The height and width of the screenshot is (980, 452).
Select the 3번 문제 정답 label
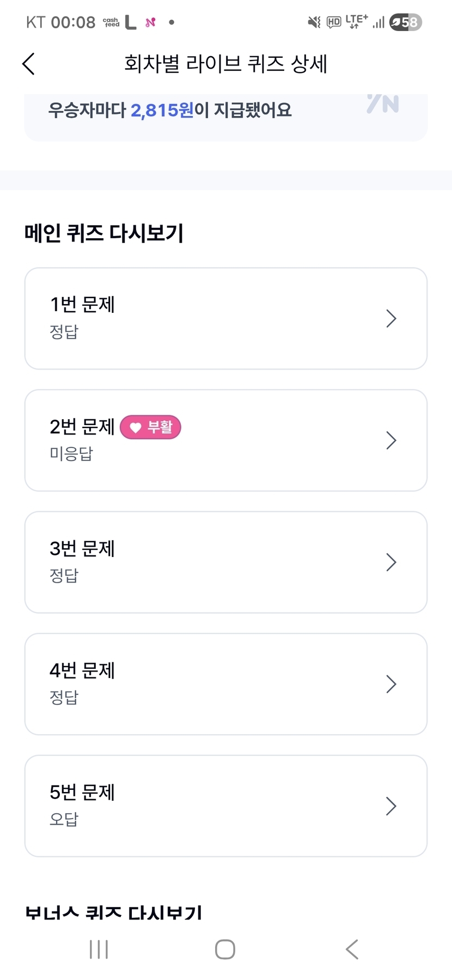point(64,575)
